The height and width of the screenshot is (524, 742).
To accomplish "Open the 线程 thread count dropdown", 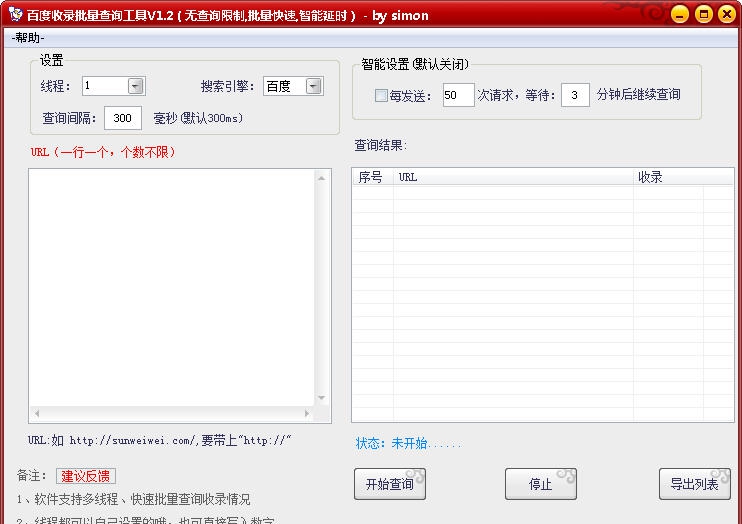I will click(136, 86).
